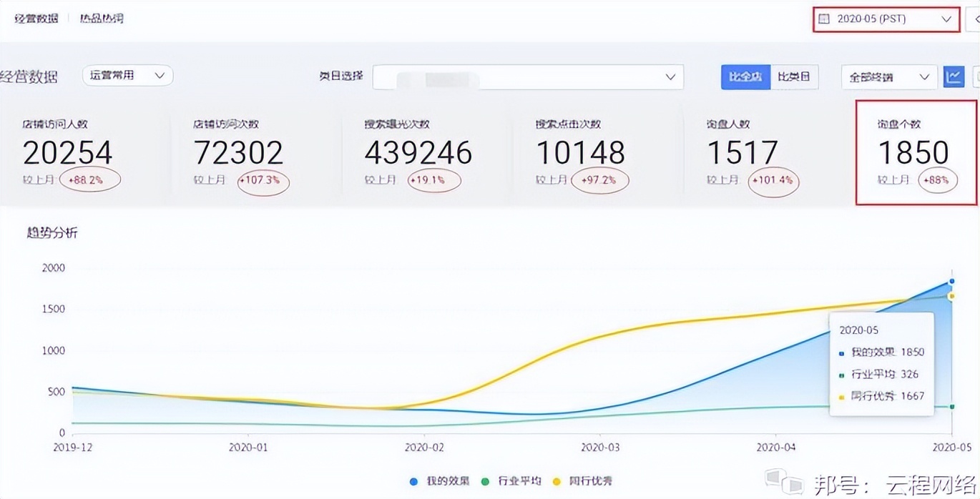
Task: Select the 经营数据 menu item
Action: coord(36,18)
